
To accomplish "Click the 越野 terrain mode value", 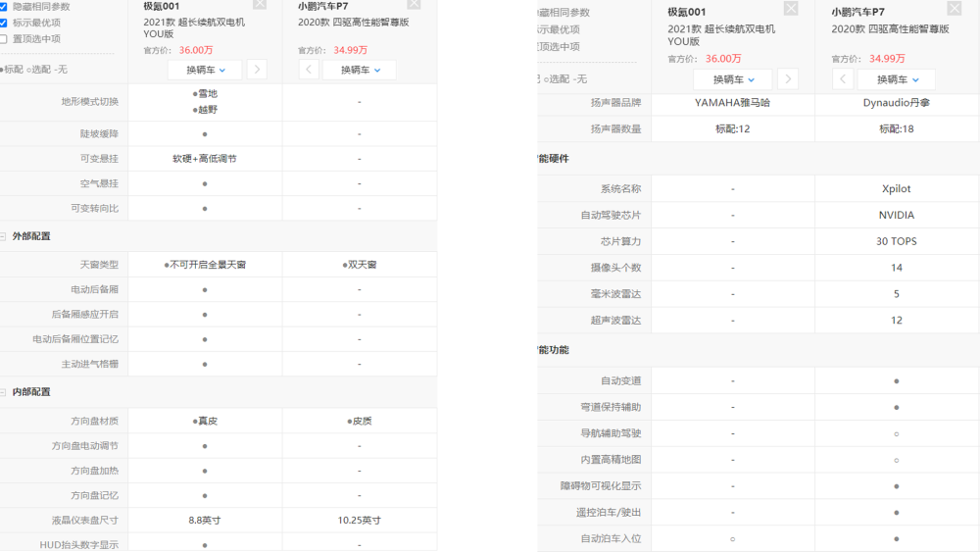I will coord(205,110).
